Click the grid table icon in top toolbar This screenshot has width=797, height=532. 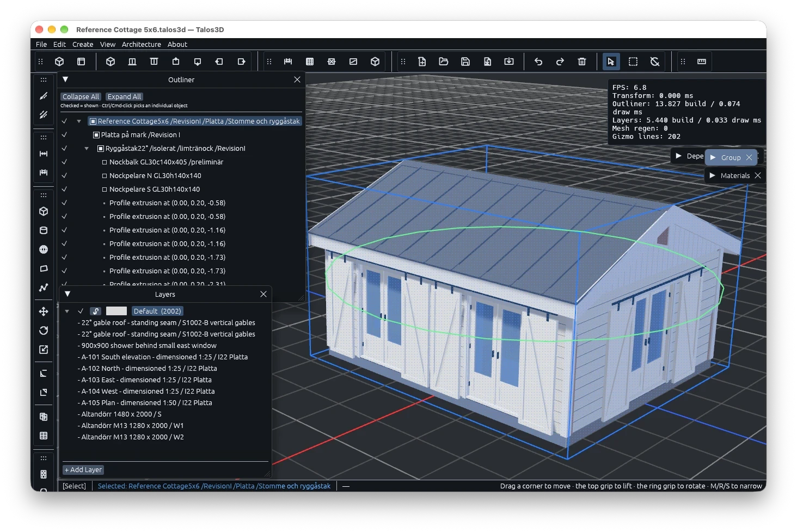[x=310, y=62]
